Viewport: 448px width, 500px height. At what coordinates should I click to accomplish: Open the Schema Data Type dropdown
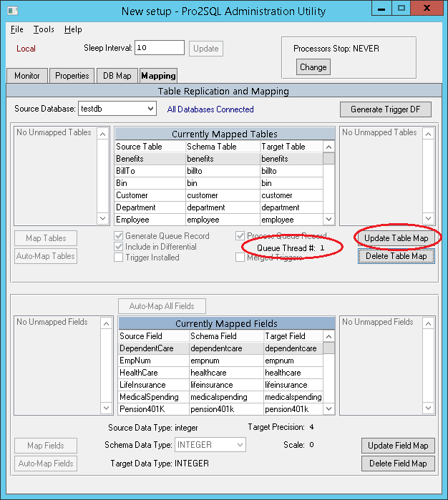pos(210,445)
